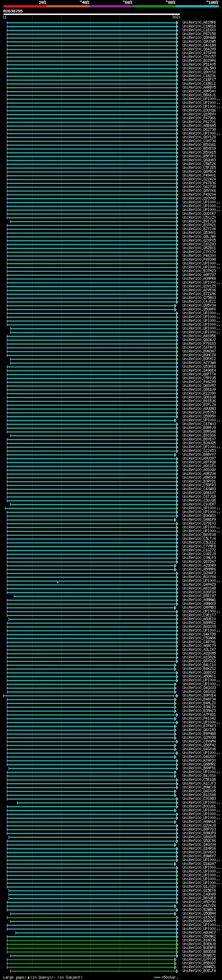Select label UniRef100_B5XA15
Screen dimensions: 222x980
click(x=199, y=153)
